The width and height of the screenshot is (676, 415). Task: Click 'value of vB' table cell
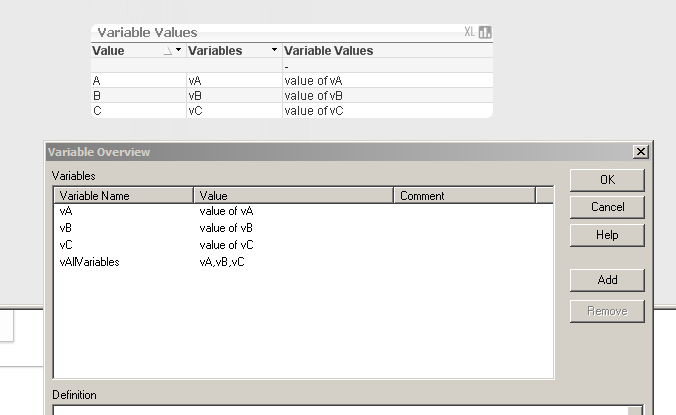coord(388,96)
